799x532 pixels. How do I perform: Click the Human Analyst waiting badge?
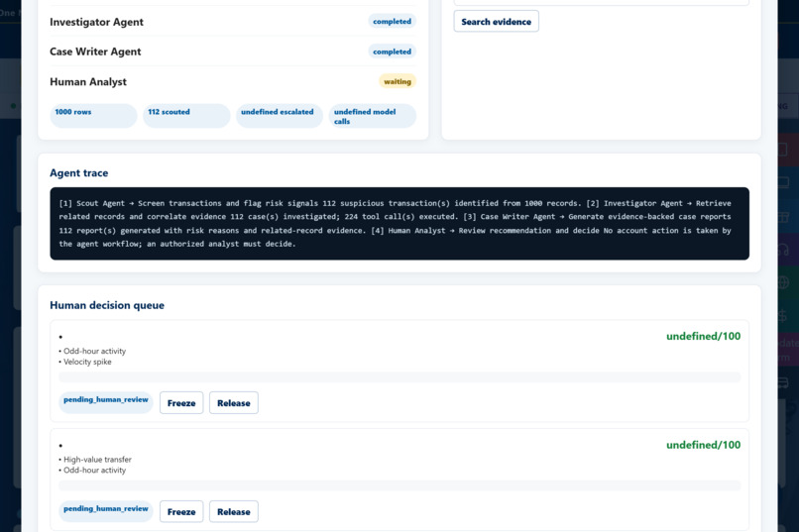click(397, 81)
